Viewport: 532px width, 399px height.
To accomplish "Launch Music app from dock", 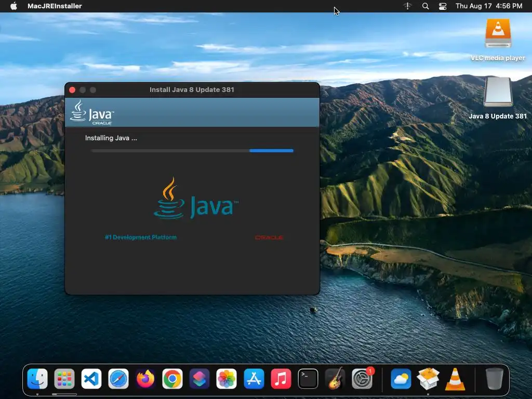I will click(x=281, y=379).
